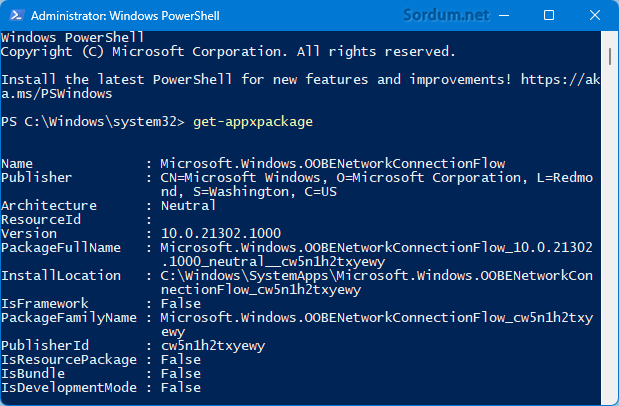Click the 'PackageFullName' field label
Image resolution: width=619 pixels, height=406 pixels.
coord(61,248)
